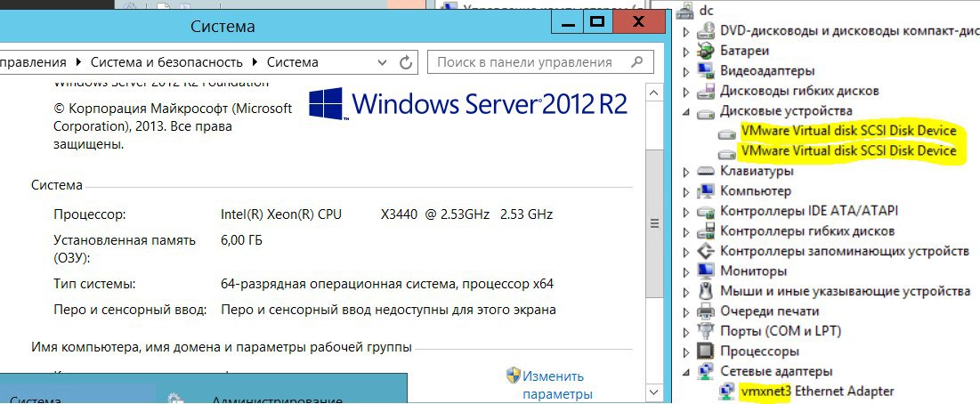Image resolution: width=980 pixels, height=404 pixels.
Task: Click the scroll down arrow in Система window
Action: [x=654, y=392]
